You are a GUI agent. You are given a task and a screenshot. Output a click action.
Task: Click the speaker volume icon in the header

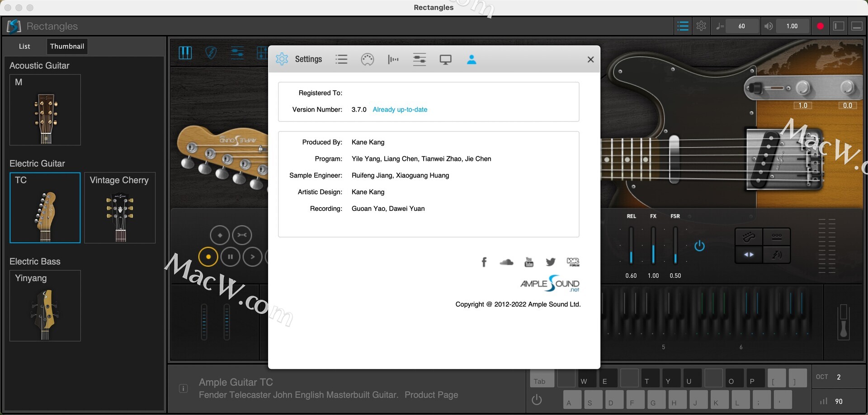point(768,26)
